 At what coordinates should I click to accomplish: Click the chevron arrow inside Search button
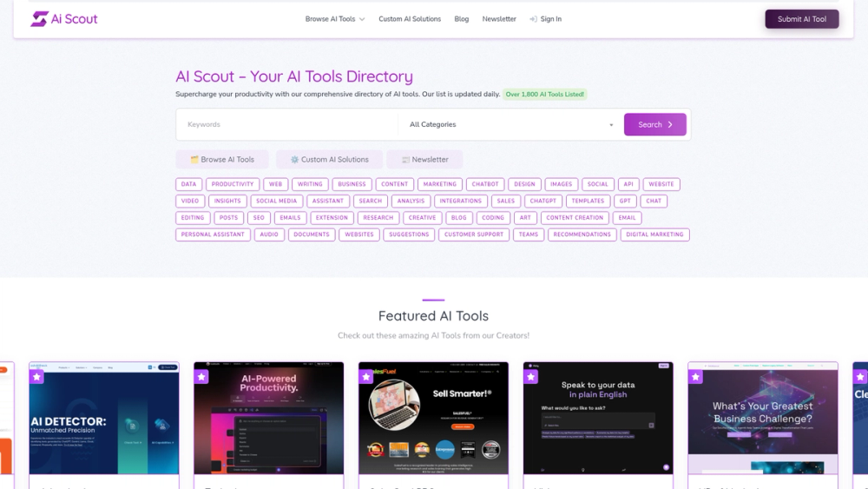[670, 124]
